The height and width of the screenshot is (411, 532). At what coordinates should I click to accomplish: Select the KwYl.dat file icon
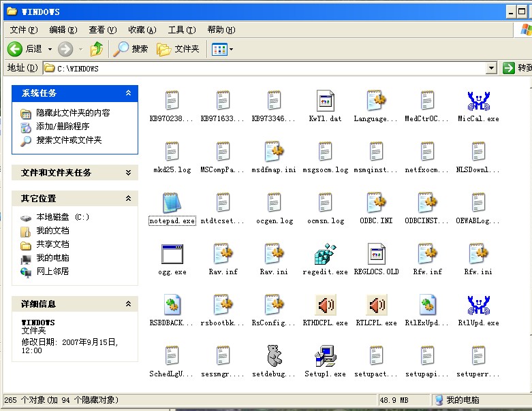(x=326, y=101)
